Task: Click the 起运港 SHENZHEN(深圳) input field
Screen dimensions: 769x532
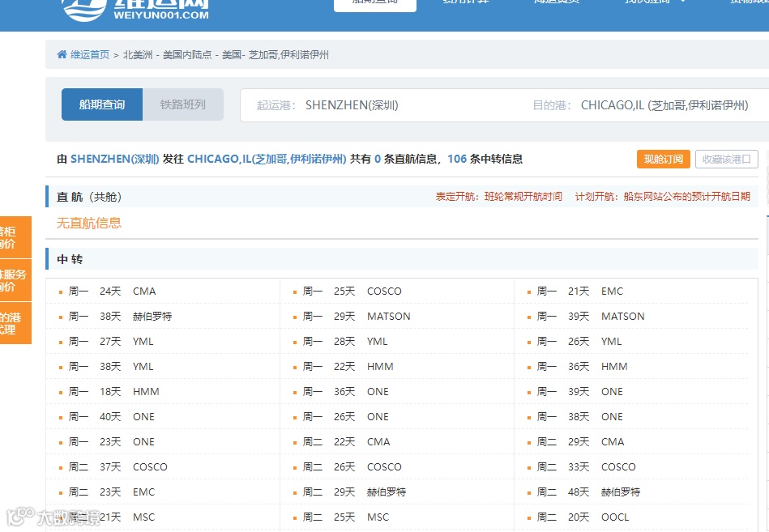Action: (382, 105)
